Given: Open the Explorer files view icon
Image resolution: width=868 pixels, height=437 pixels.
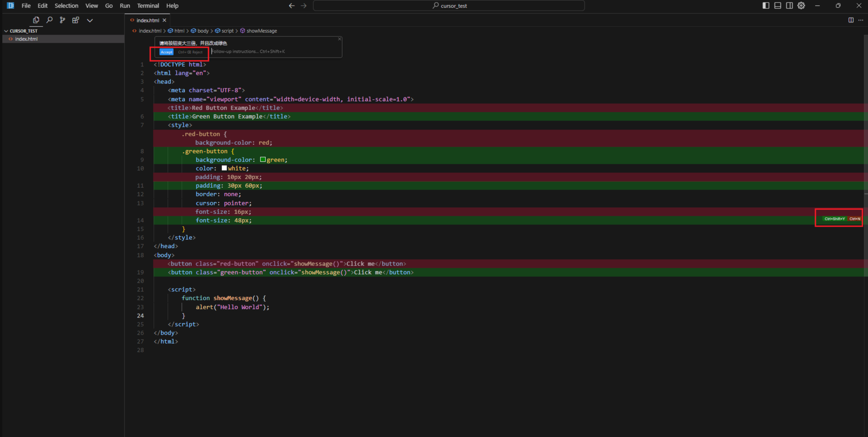Looking at the screenshot, I should tap(36, 20).
